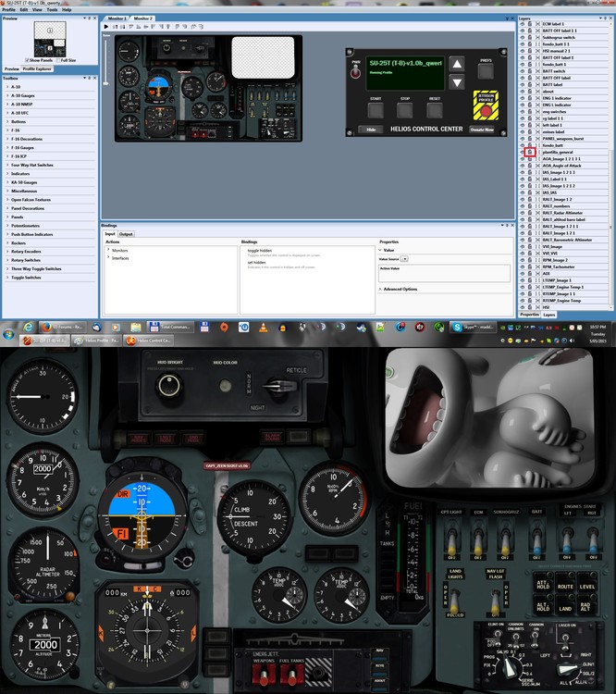Click the Control Center up arrow
This screenshot has width=616, height=694.
click(457, 64)
